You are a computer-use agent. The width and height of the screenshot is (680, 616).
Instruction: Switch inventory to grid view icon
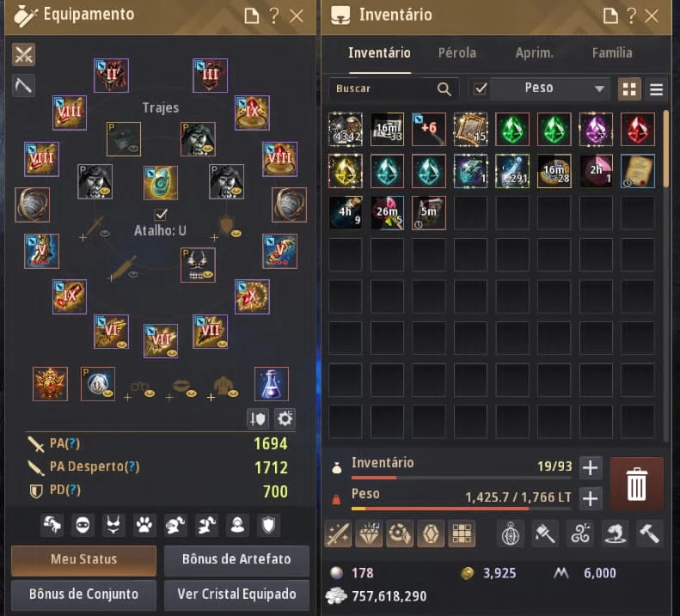pos(629,88)
